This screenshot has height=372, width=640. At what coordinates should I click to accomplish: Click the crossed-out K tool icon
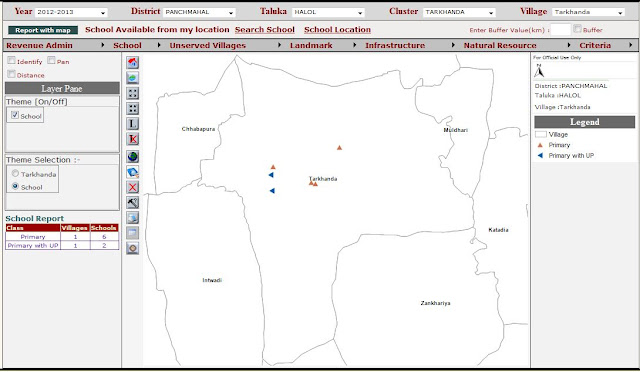point(133,139)
